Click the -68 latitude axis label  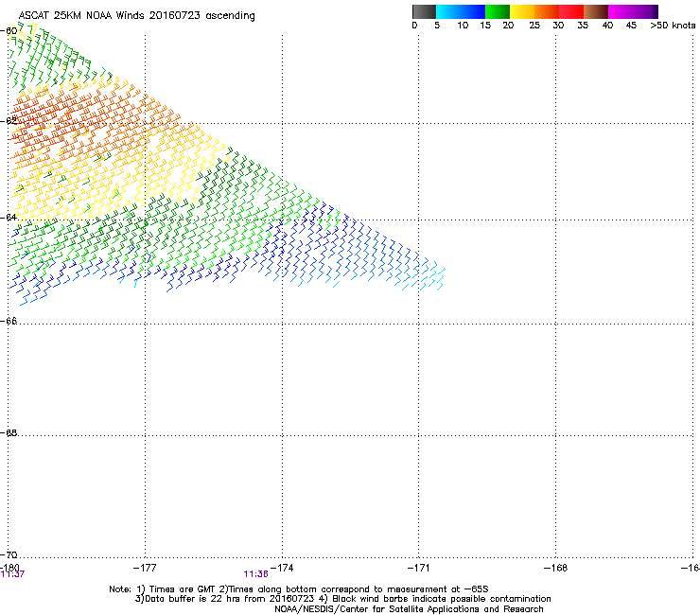pos(9,432)
